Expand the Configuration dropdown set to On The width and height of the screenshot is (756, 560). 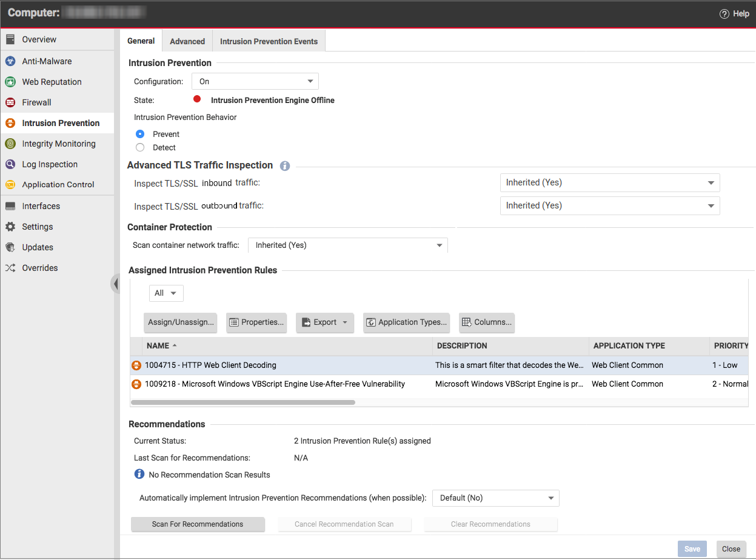[x=255, y=81]
